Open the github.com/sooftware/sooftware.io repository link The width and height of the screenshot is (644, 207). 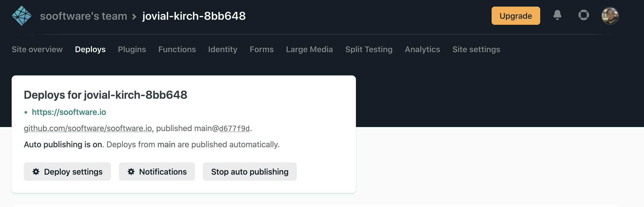[88, 128]
